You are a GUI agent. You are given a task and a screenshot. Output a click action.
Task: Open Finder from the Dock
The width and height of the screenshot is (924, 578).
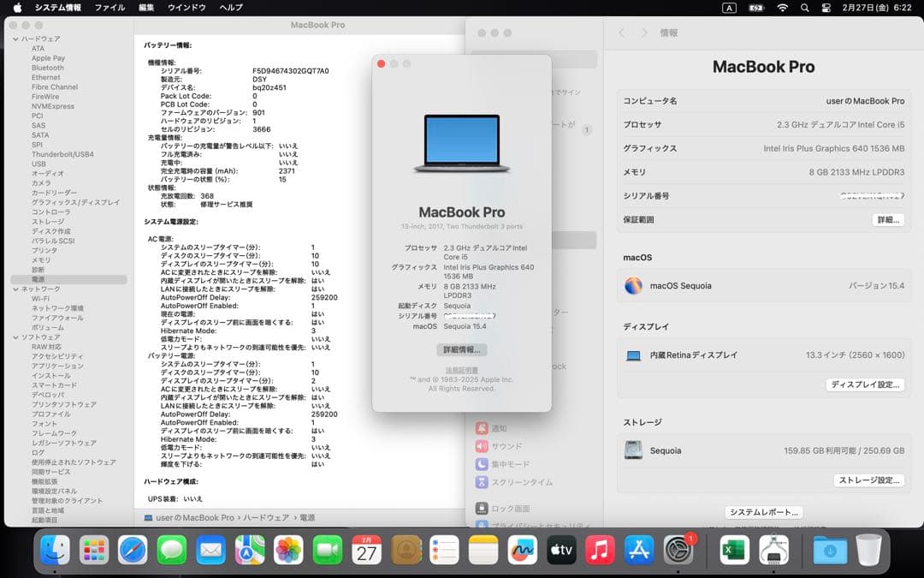click(x=55, y=551)
